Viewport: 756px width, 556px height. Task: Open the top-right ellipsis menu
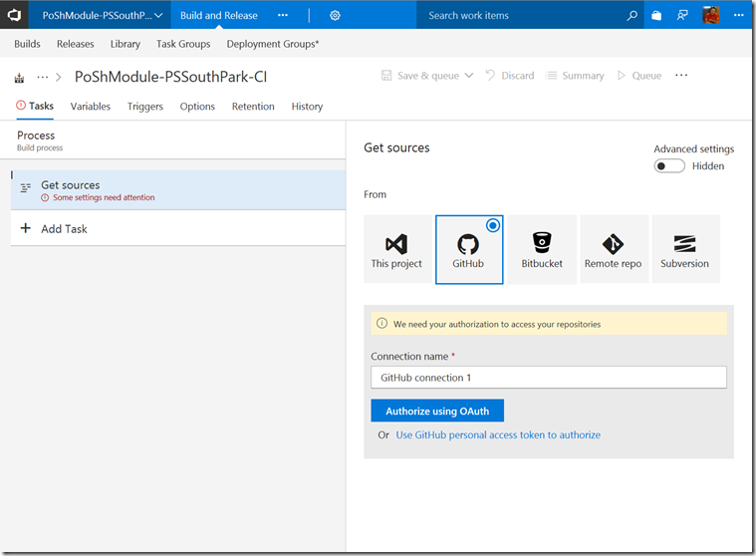(x=739, y=15)
